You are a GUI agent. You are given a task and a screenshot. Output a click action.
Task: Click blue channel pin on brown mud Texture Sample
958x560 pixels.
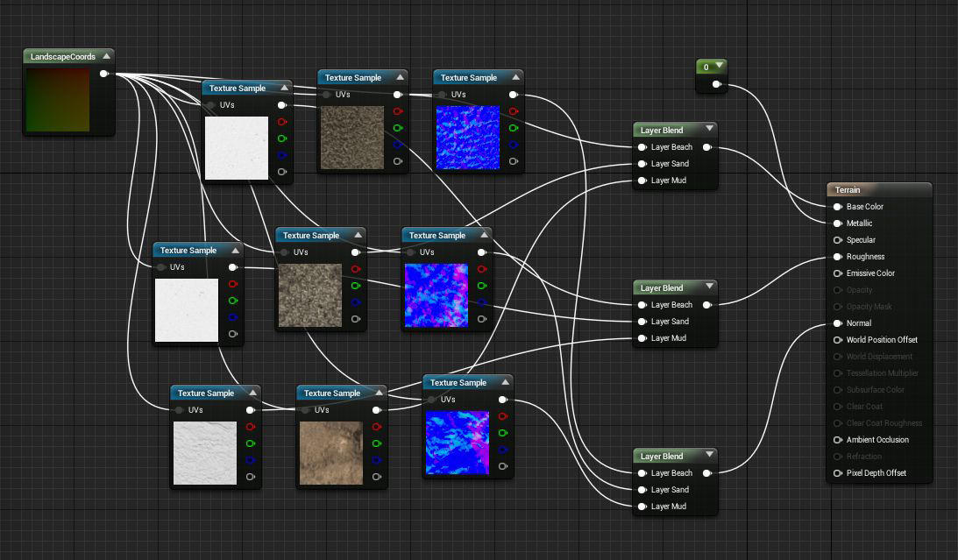(377, 460)
